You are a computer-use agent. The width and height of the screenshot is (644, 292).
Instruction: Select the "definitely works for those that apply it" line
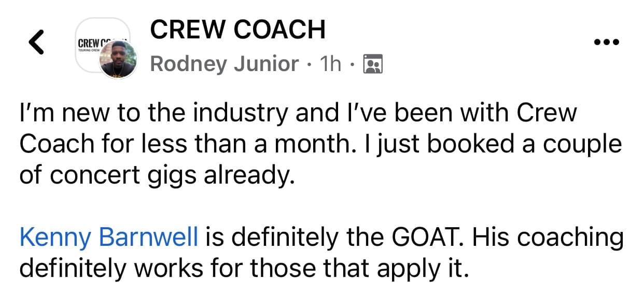tap(244, 269)
